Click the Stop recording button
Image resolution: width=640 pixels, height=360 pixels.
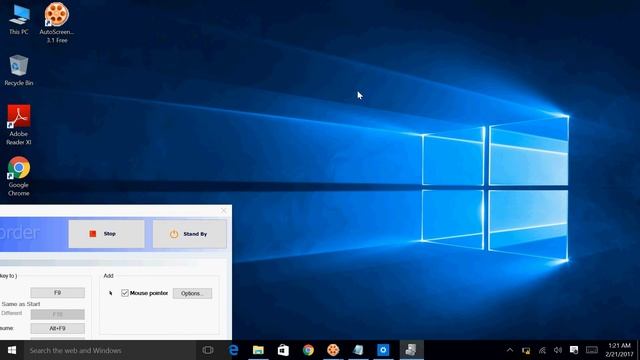click(106, 234)
